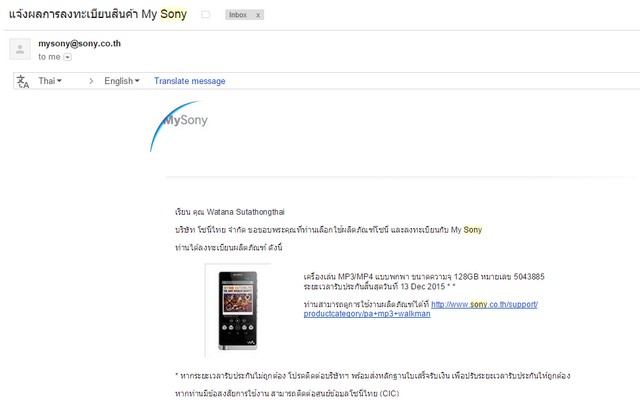Image resolution: width=640 pixels, height=415 pixels.
Task: Click sender address mysony@sony.co.th
Action: [80, 44]
